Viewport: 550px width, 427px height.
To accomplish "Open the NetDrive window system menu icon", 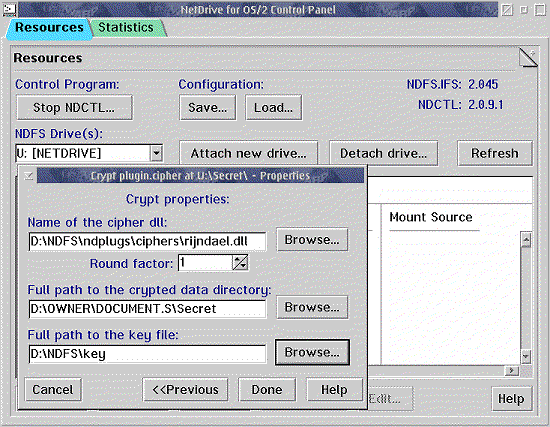I will pyautogui.click(x=9, y=9).
